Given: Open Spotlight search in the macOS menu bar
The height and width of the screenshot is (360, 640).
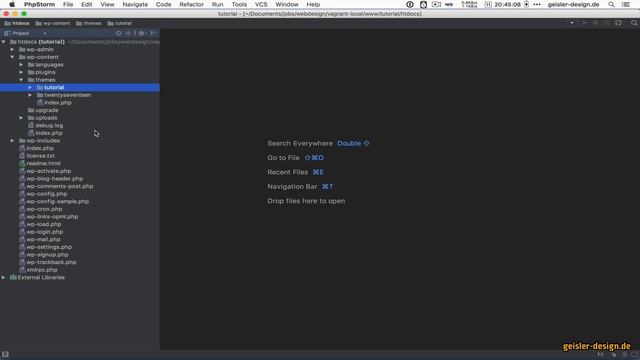Looking at the screenshot, I should pos(611,4).
